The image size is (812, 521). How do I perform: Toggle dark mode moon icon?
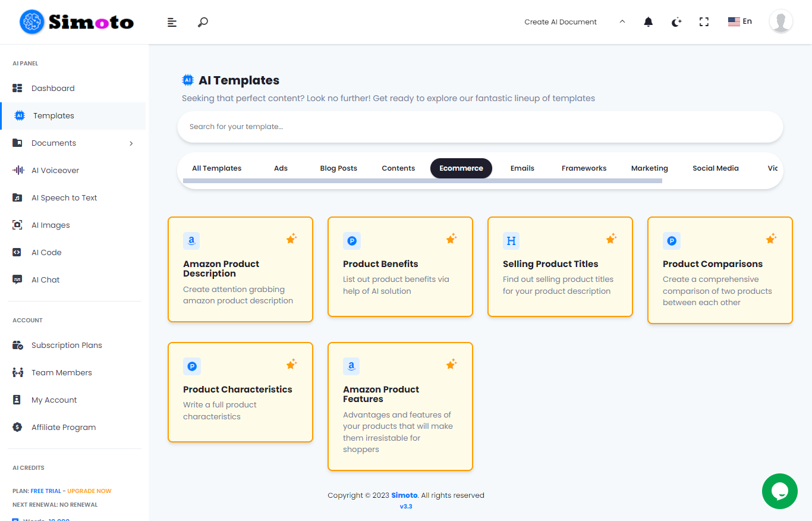(676, 22)
